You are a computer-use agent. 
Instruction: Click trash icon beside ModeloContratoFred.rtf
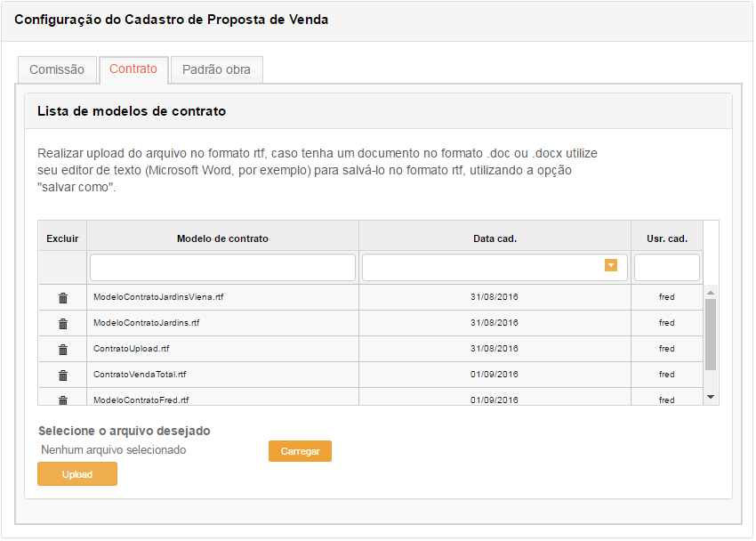click(x=62, y=400)
